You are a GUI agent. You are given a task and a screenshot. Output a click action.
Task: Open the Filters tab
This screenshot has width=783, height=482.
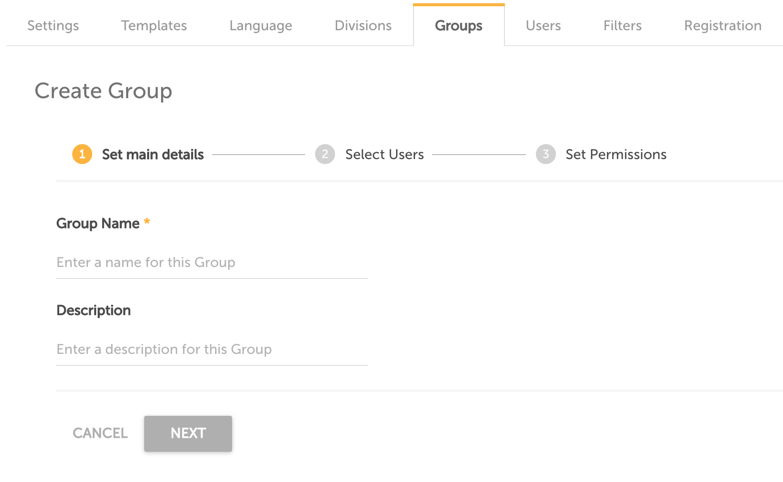click(622, 26)
